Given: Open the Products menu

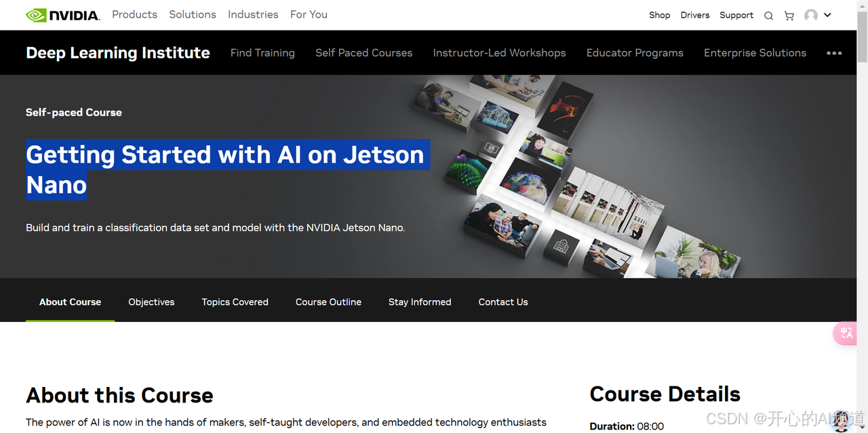Looking at the screenshot, I should (x=134, y=14).
